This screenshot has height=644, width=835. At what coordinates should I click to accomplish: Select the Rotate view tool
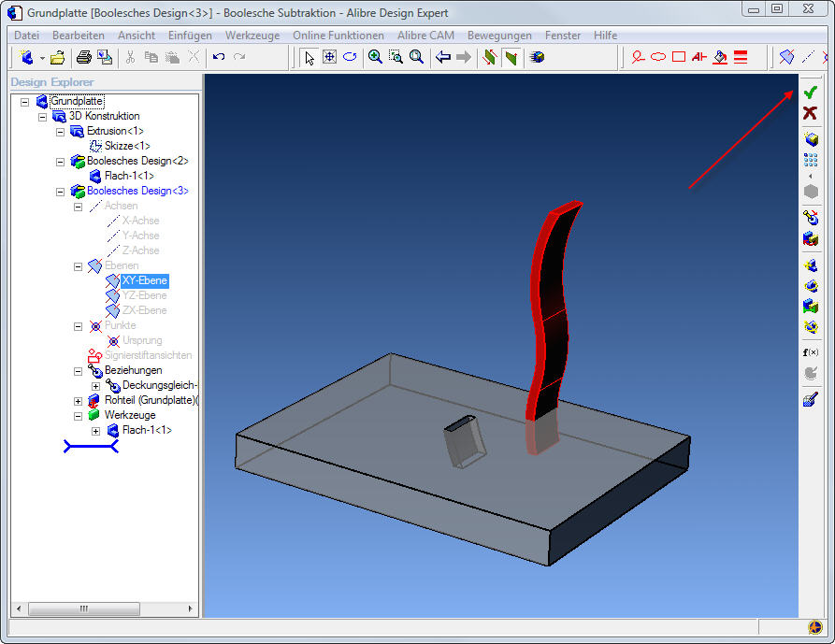pos(350,57)
